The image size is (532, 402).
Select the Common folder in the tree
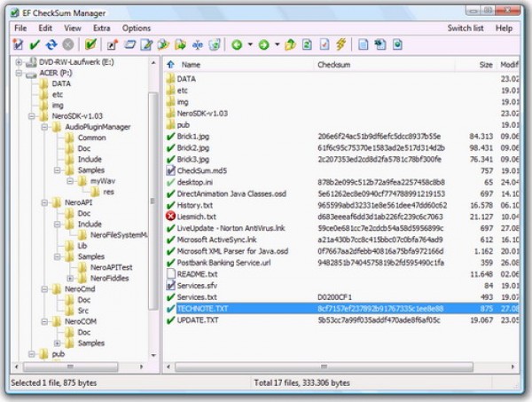[x=91, y=138]
